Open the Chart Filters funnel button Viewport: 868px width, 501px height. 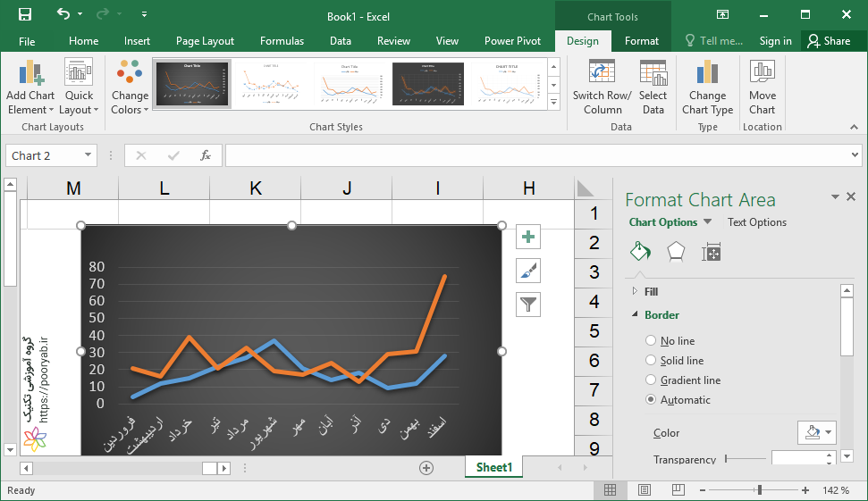(x=528, y=305)
